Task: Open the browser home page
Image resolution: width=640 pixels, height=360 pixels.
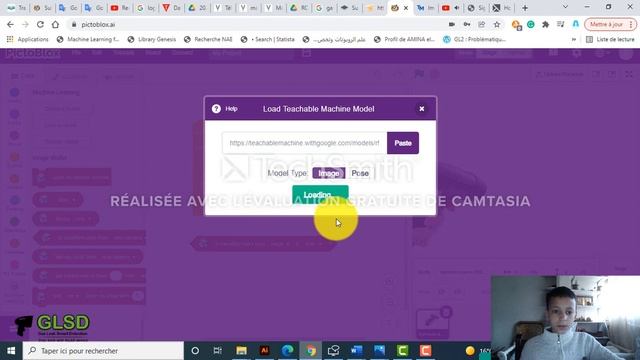Action: [x=55, y=24]
